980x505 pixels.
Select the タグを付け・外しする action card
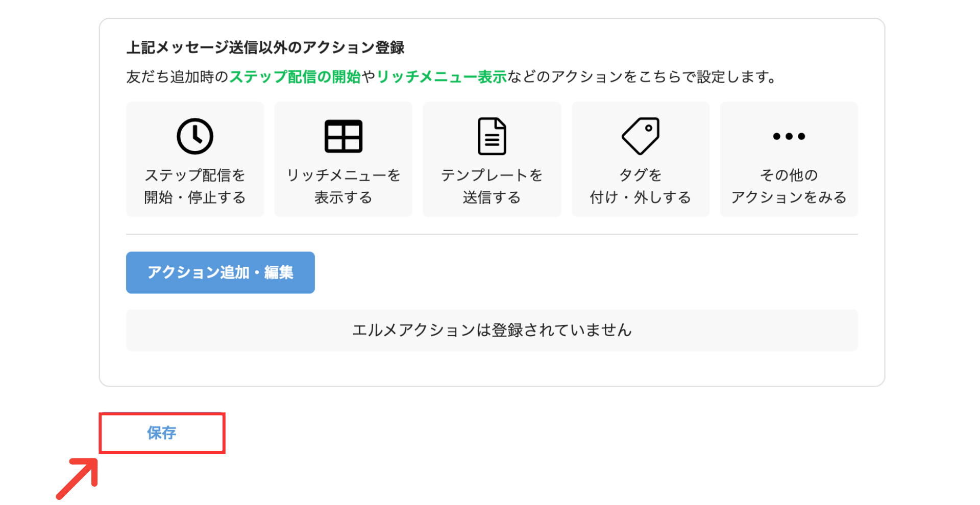click(640, 159)
